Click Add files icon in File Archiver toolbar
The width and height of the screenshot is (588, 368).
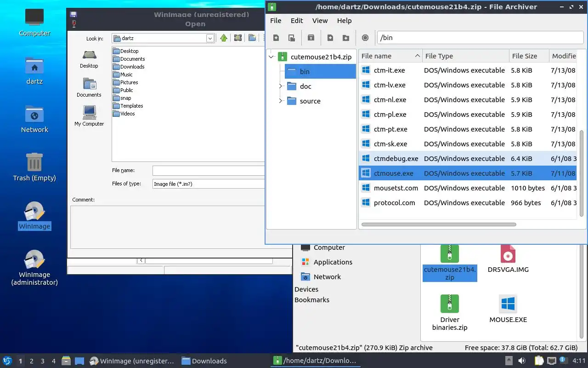point(330,38)
